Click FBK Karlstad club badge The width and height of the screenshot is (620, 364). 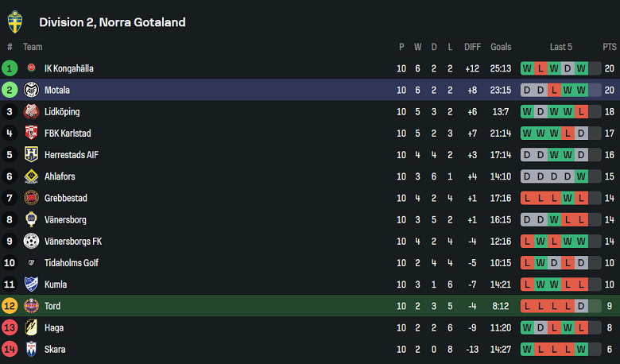[31, 134]
